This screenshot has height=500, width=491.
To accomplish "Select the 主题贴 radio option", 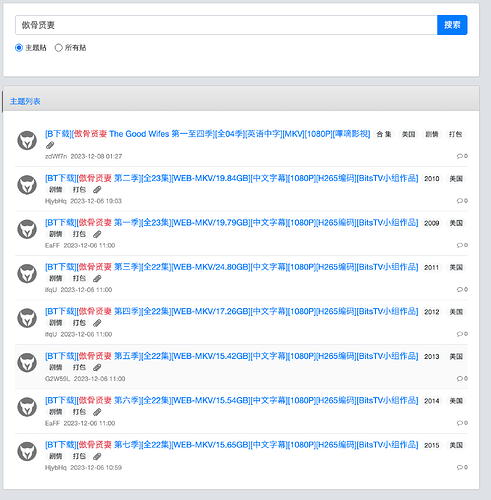I will [x=19, y=48].
